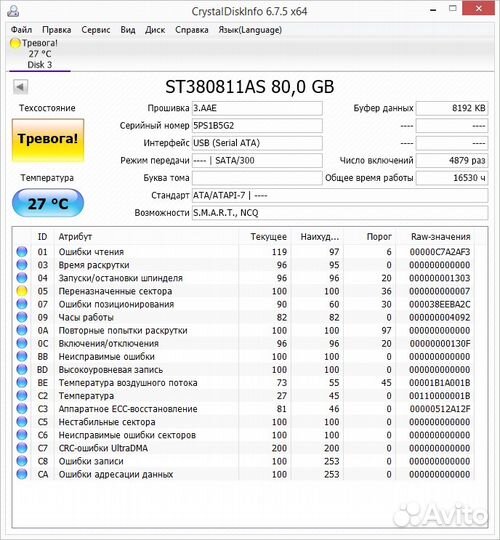The image size is (500, 540).
Task: Click the Raw-значения column header
Action: pos(440,237)
